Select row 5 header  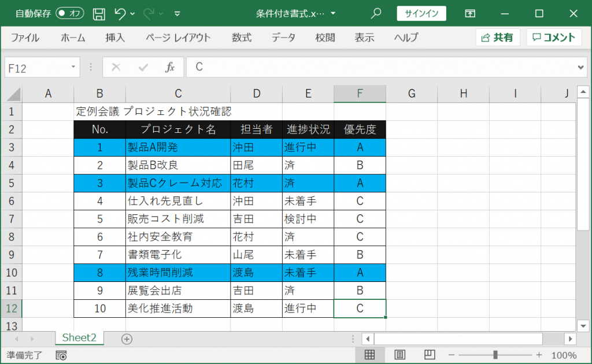point(12,183)
